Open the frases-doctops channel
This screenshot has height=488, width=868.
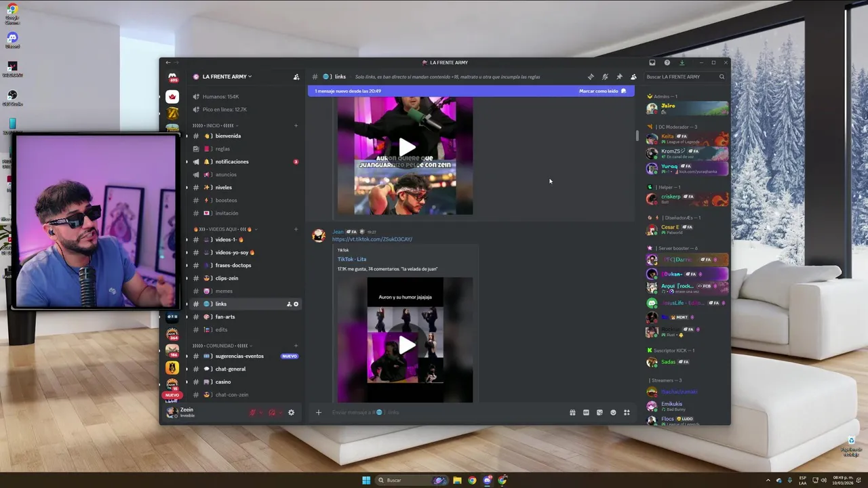click(x=245, y=266)
